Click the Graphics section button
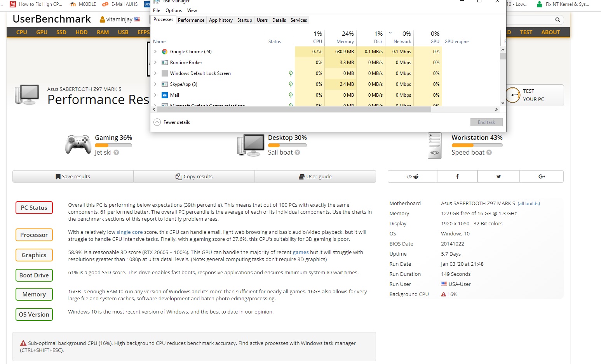 pyautogui.click(x=34, y=255)
